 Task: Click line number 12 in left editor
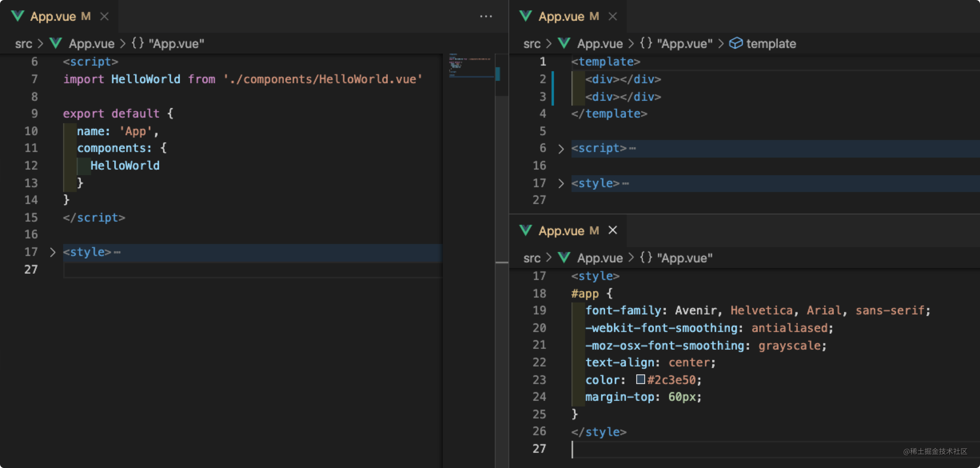tap(31, 166)
